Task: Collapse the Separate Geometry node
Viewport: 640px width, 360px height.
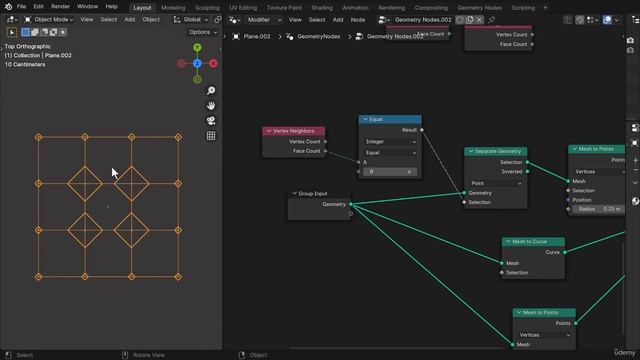Action: click(471, 151)
